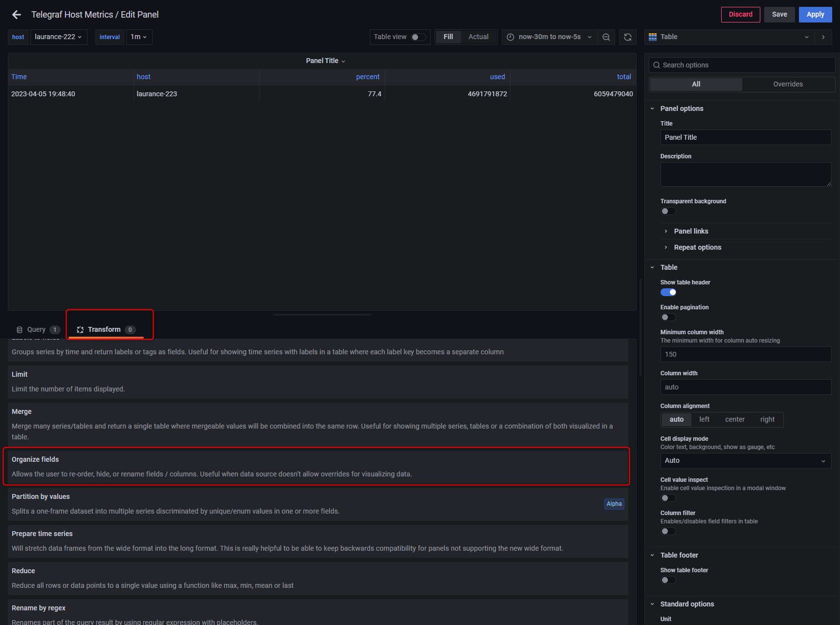Add Reduce transformation
The image size is (840, 625).
pyautogui.click(x=318, y=579)
